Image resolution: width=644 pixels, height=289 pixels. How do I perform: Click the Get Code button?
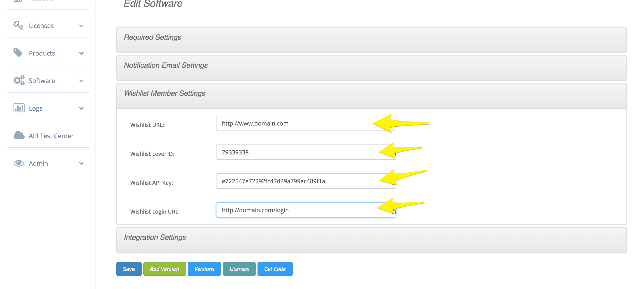(275, 269)
